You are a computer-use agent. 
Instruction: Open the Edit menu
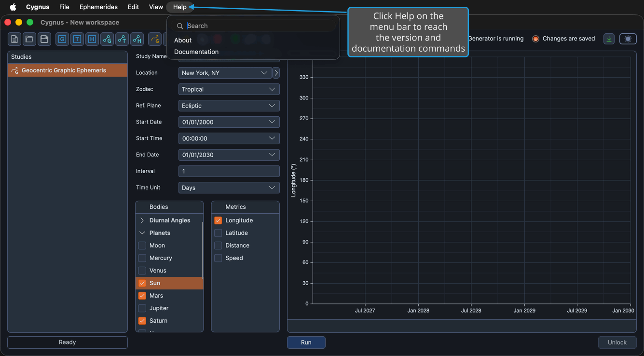pyautogui.click(x=133, y=7)
